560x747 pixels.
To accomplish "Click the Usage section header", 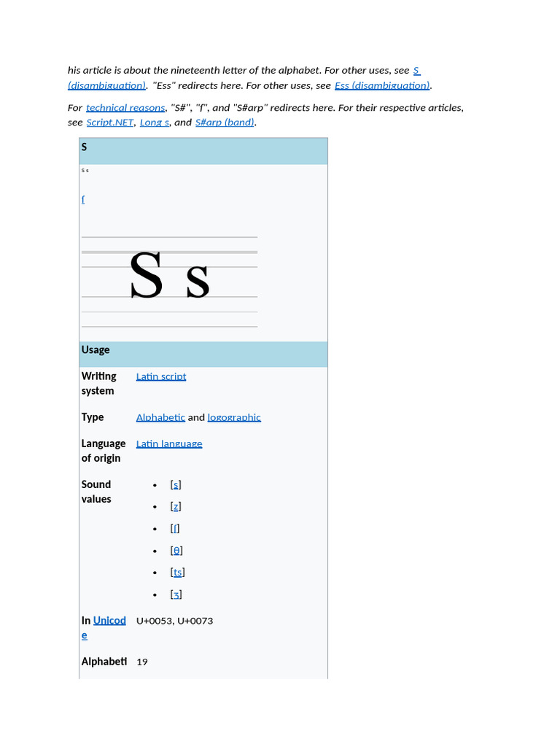I will click(203, 354).
